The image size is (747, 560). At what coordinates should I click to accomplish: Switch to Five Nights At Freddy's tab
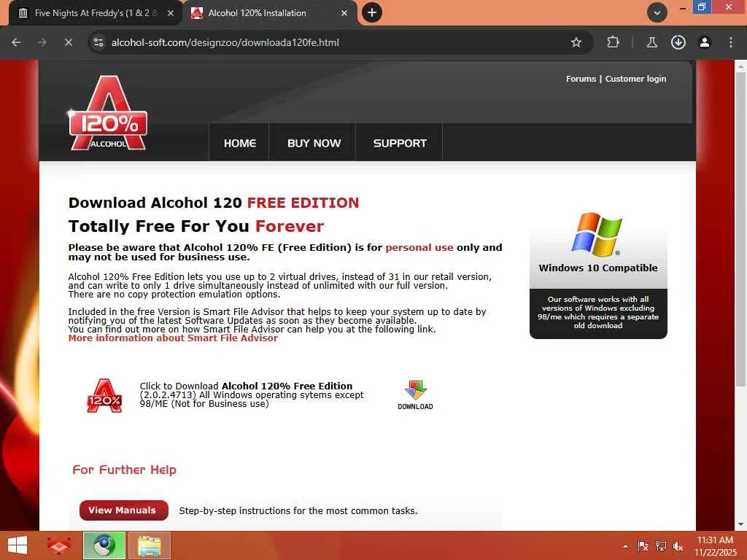click(x=96, y=13)
